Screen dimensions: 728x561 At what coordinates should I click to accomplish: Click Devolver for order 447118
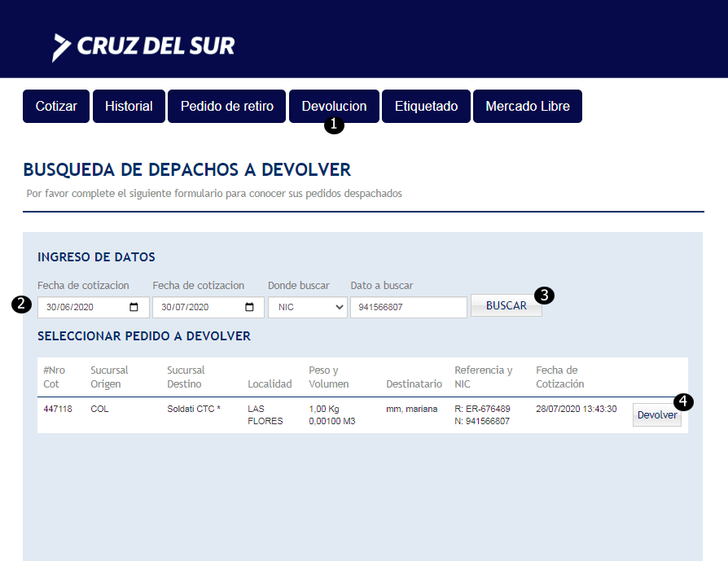[656, 415]
